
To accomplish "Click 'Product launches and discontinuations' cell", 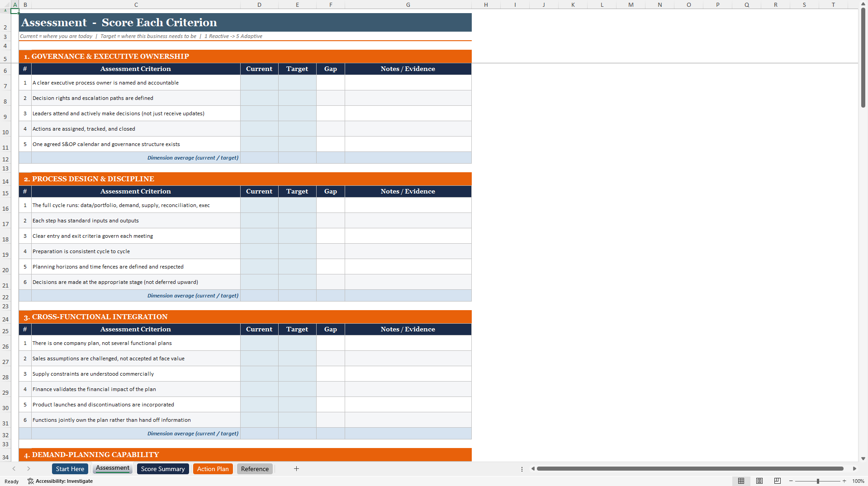I will pos(136,405).
